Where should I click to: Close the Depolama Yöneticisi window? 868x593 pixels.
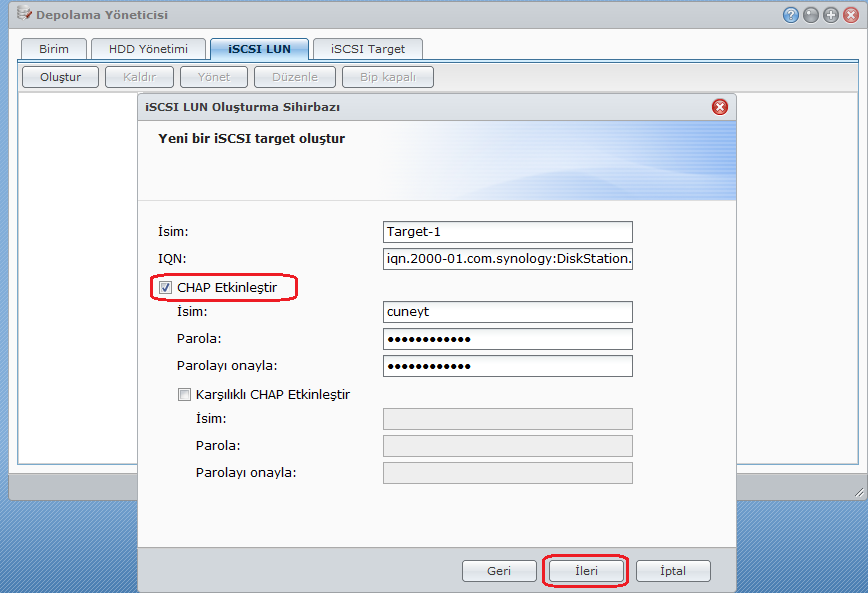click(849, 15)
